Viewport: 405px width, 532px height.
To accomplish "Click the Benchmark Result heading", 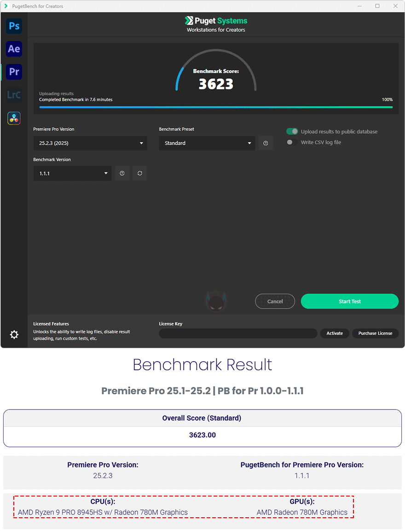I will (x=202, y=365).
